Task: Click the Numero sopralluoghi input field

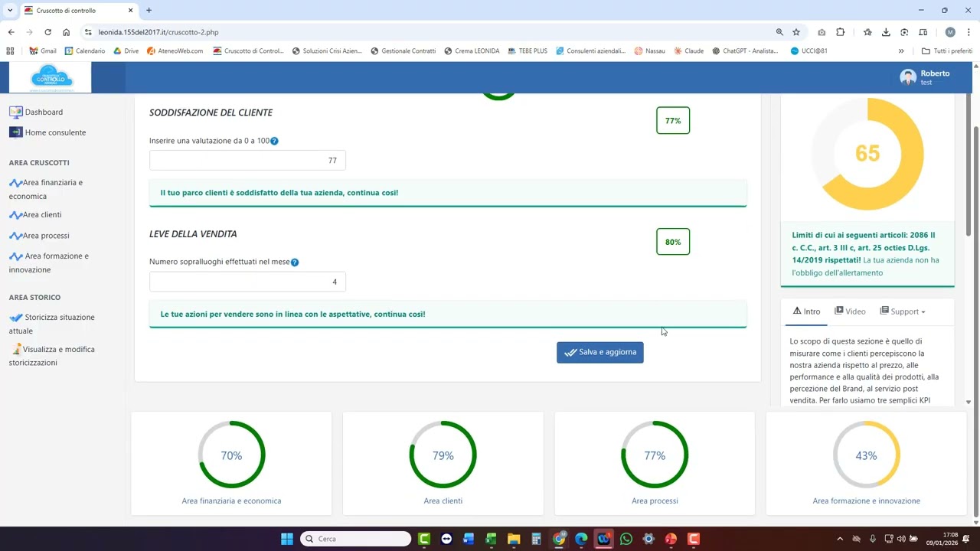Action: point(247,282)
